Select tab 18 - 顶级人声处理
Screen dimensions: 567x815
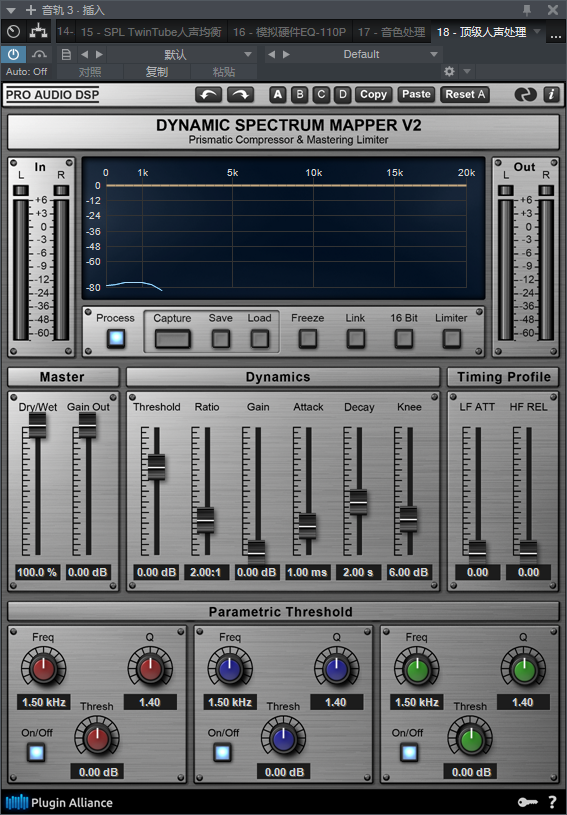481,32
